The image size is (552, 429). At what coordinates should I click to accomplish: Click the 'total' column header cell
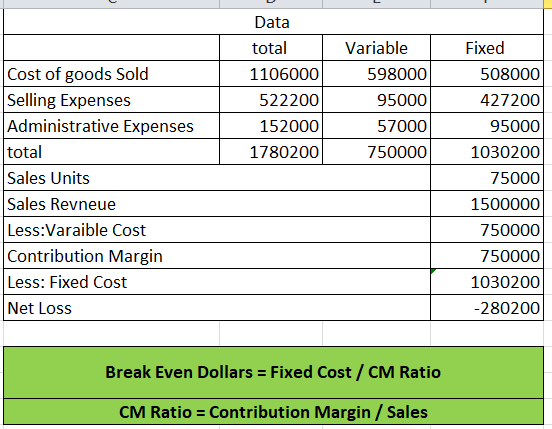[271, 48]
